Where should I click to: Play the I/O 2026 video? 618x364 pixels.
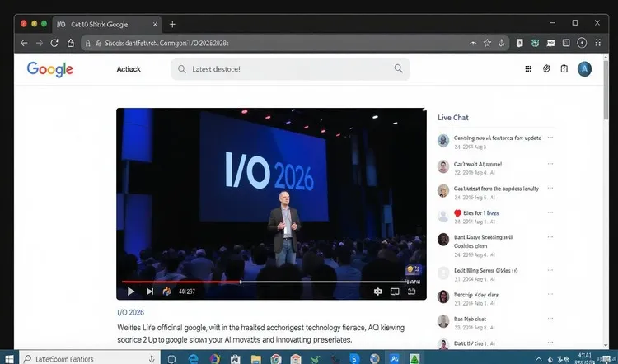tap(131, 292)
